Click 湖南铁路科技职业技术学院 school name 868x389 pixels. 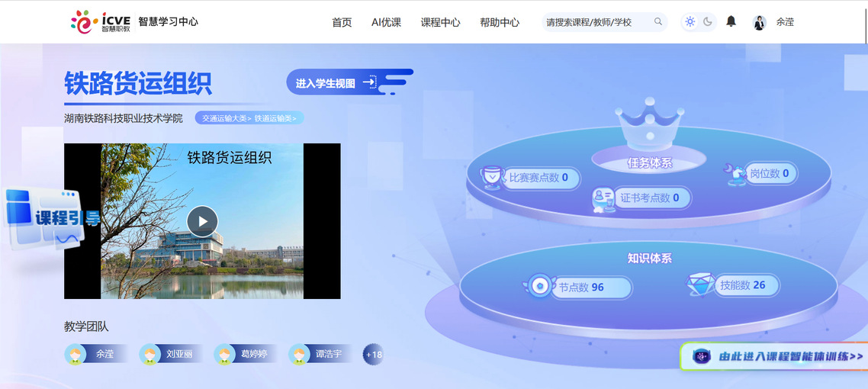124,118
